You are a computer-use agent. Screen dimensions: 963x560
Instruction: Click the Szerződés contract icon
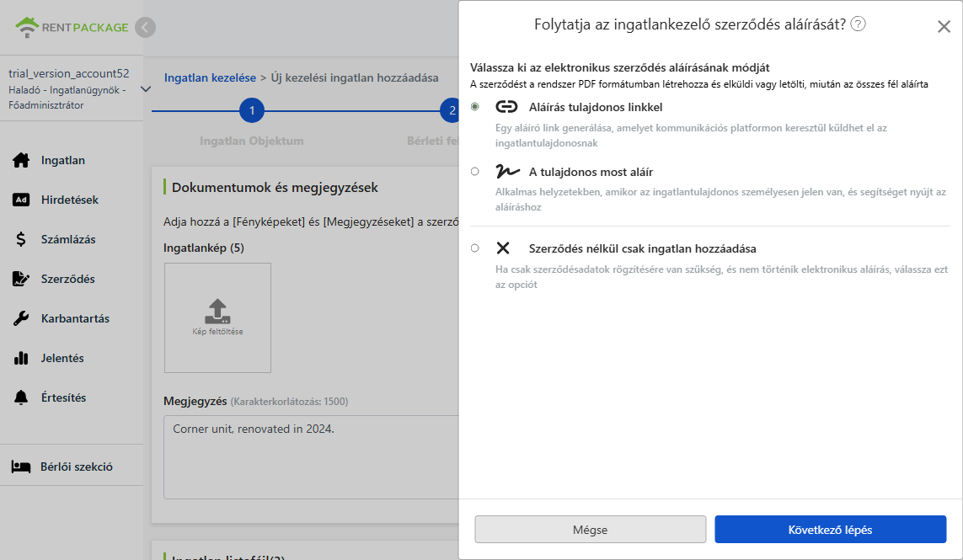pyautogui.click(x=21, y=279)
